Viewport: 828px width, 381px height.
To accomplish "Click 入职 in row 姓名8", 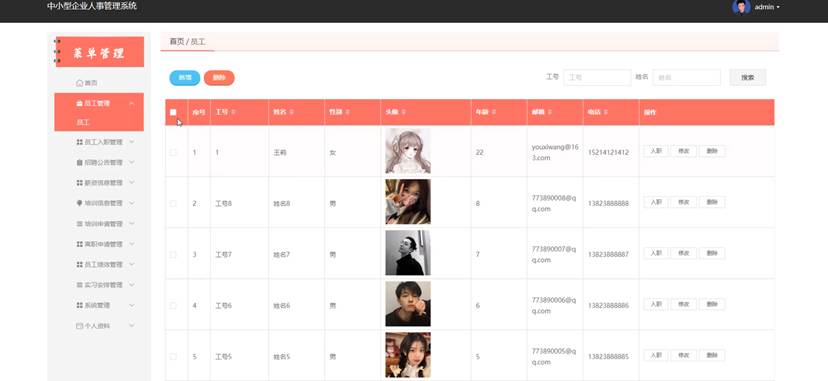I will [656, 202].
